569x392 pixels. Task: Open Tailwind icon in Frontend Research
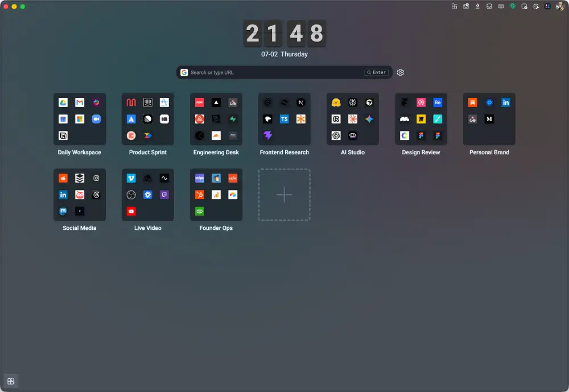pos(284,102)
